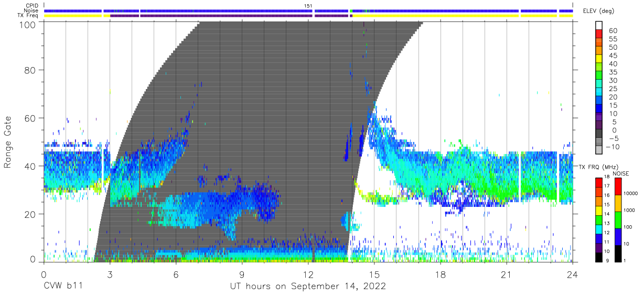Select red NOISE segment above 10000
The image size is (644, 297).
[x=618, y=186]
